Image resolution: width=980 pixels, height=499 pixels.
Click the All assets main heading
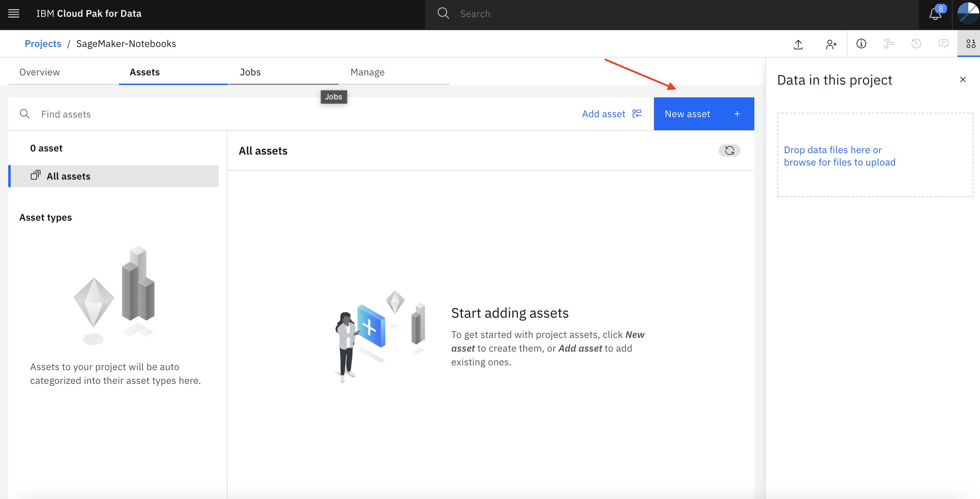tap(263, 151)
